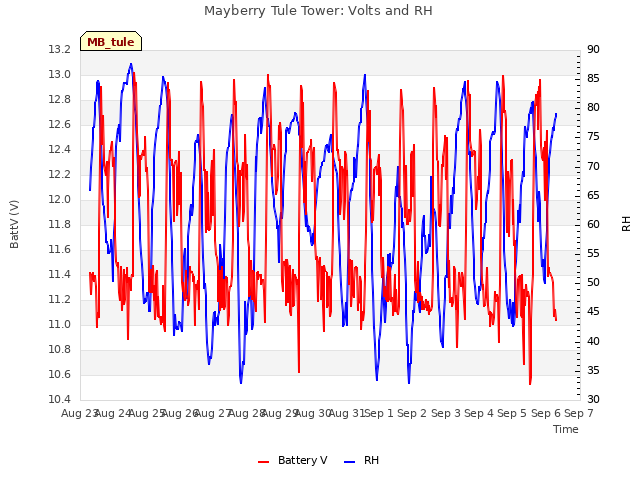
Task: Click the blue RH legend swatch
Action: pyautogui.click(x=350, y=462)
